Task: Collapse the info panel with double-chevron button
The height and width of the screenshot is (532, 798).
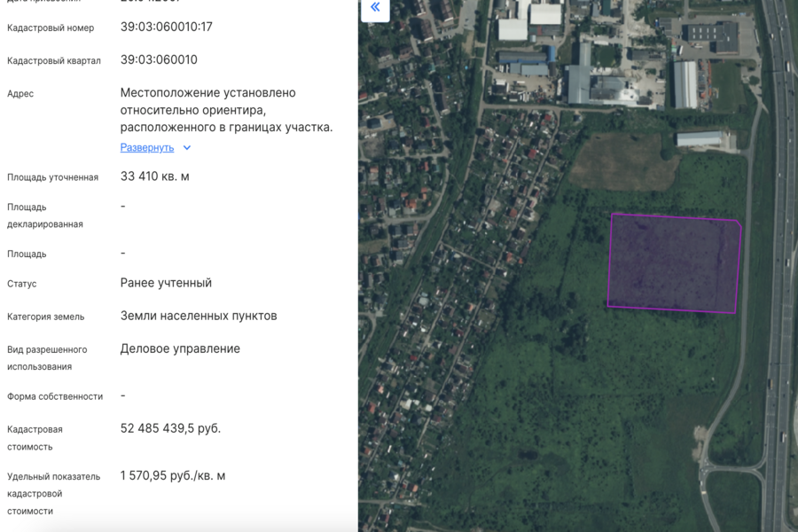Action: coord(375,8)
